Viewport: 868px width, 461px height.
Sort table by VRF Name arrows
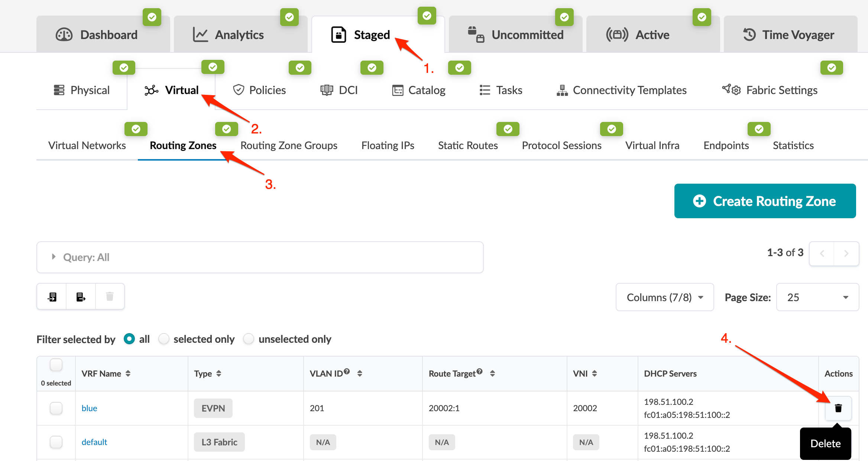(128, 374)
